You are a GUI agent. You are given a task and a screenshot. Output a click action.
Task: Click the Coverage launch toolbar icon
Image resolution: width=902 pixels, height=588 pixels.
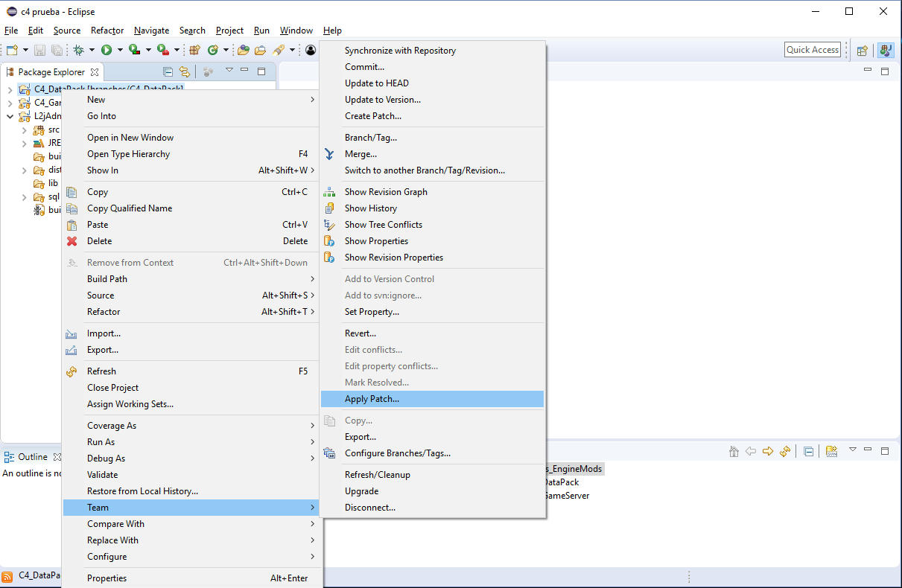pos(135,50)
